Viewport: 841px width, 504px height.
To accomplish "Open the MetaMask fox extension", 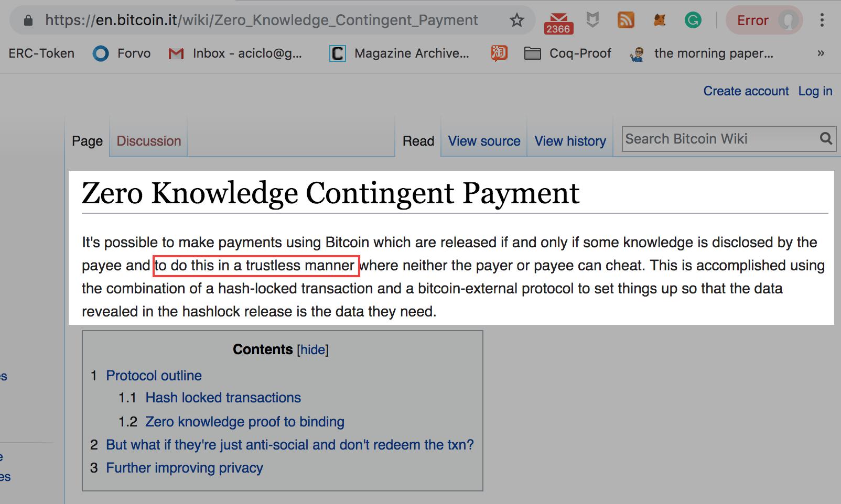I will click(x=660, y=20).
